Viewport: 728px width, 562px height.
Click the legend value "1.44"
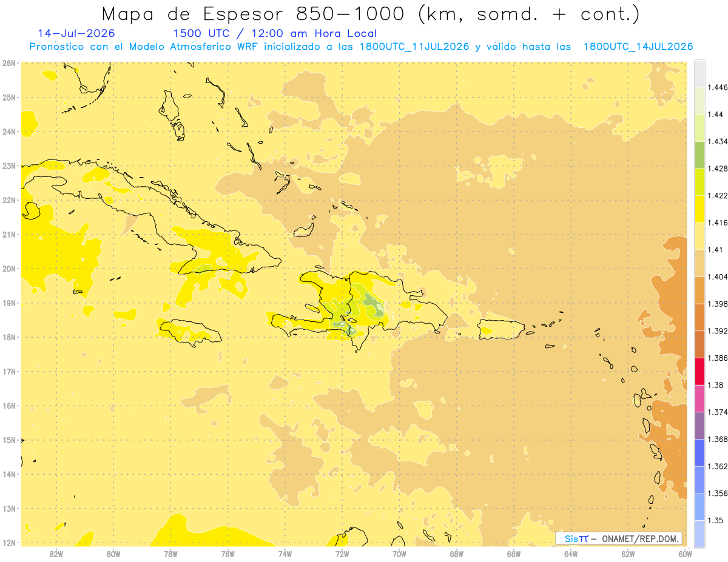coord(714,115)
